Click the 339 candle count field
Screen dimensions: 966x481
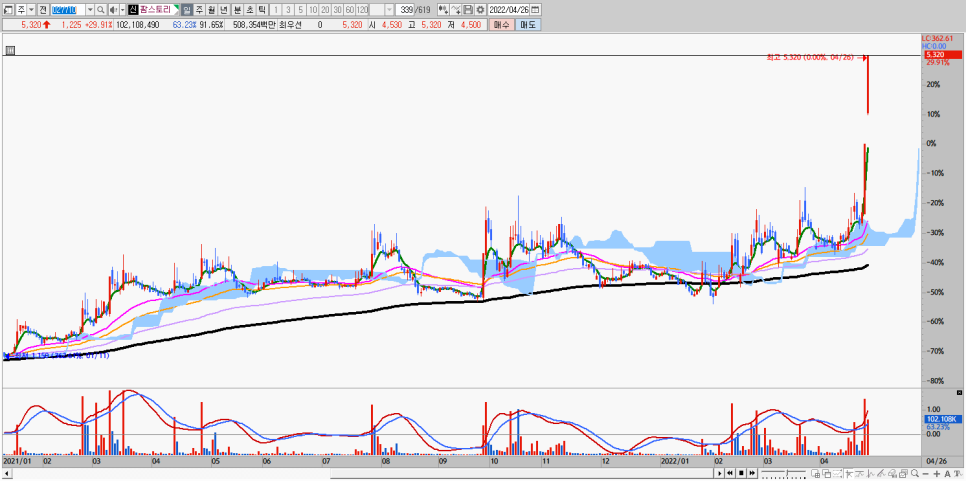click(x=405, y=10)
